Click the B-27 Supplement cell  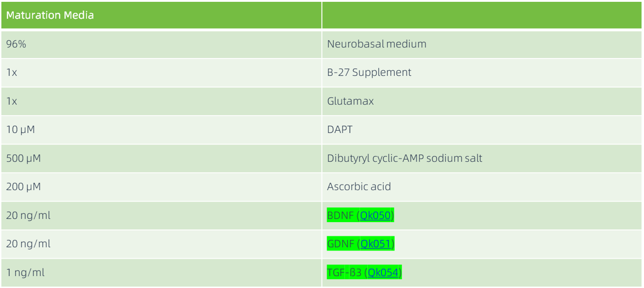(369, 73)
